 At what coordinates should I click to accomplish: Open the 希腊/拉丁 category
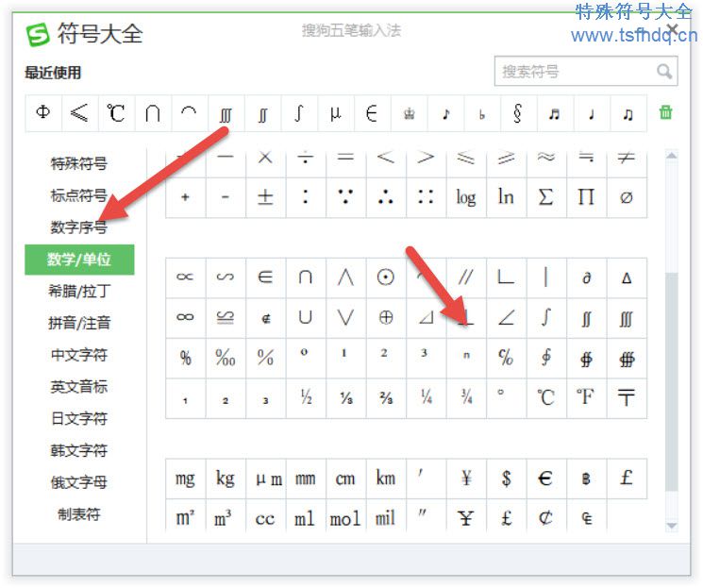pyautogui.click(x=79, y=291)
